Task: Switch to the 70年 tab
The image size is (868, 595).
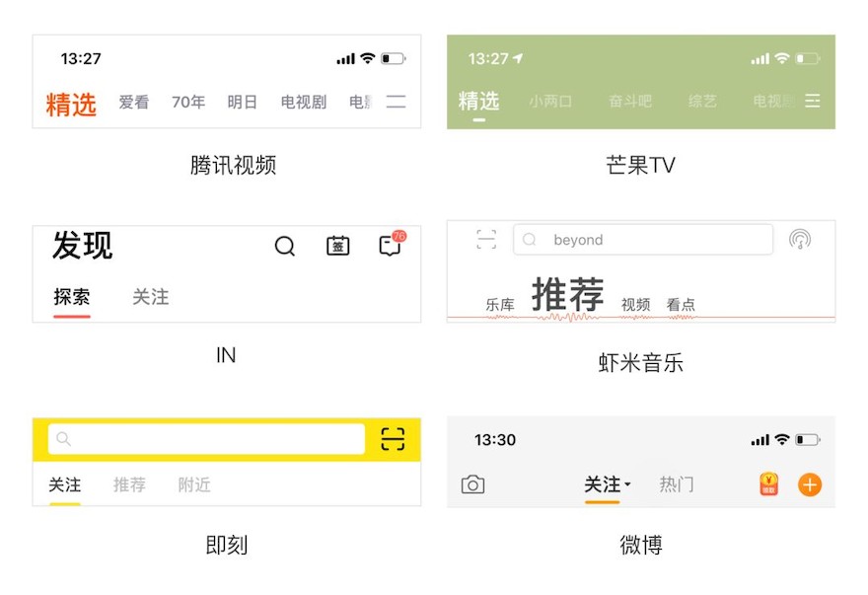Action: coord(188,102)
